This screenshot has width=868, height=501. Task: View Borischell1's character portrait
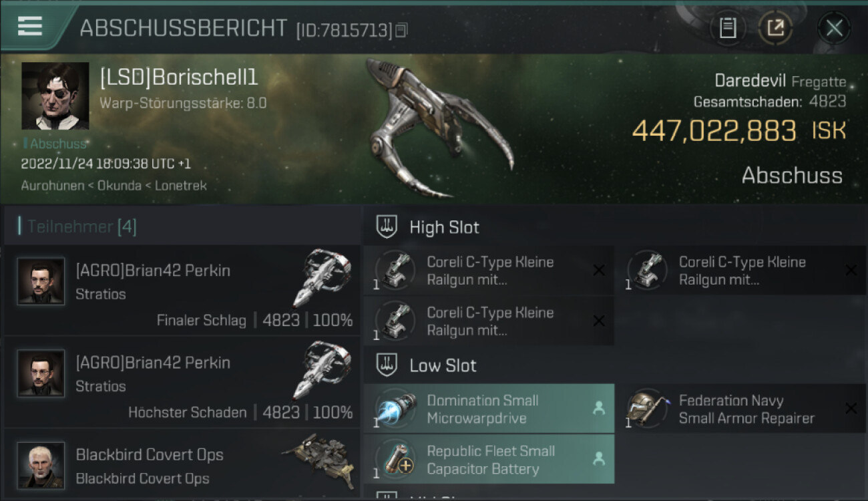pyautogui.click(x=55, y=96)
